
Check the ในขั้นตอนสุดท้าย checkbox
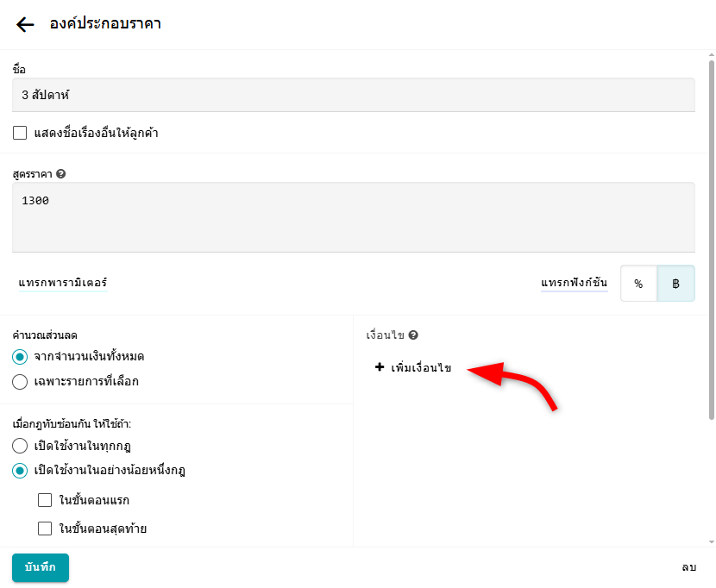46,529
